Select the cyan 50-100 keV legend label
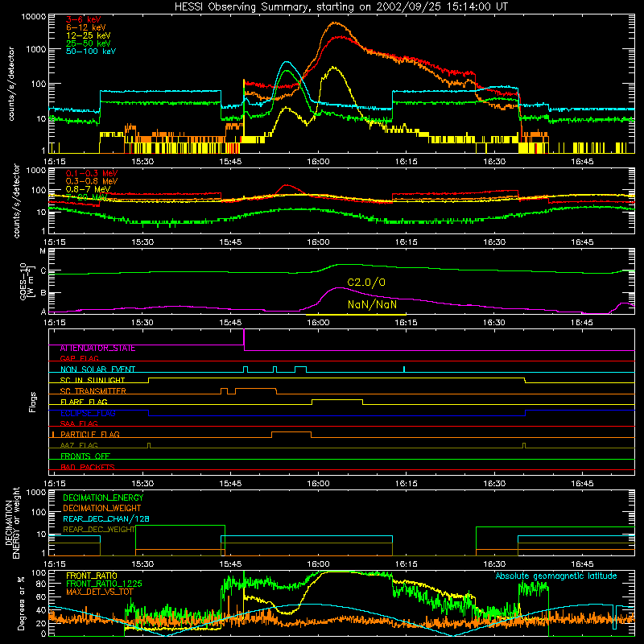The width and height of the screenshot is (644, 644). (x=91, y=52)
